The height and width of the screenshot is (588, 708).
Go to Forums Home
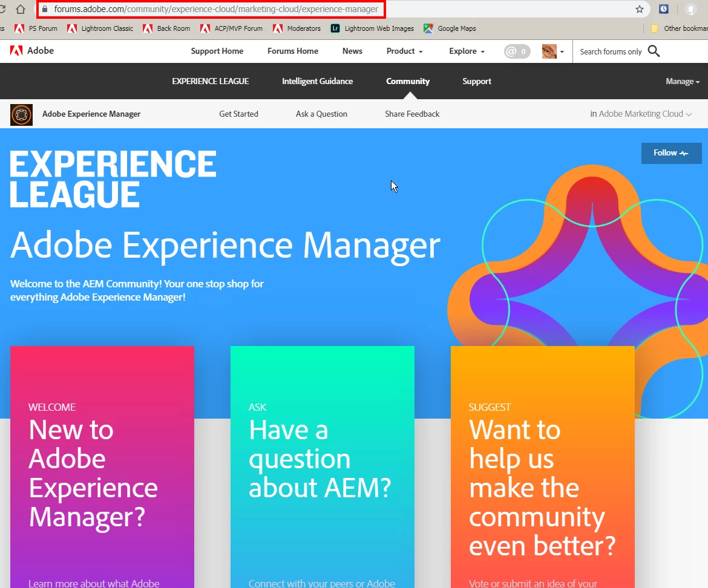click(x=293, y=51)
